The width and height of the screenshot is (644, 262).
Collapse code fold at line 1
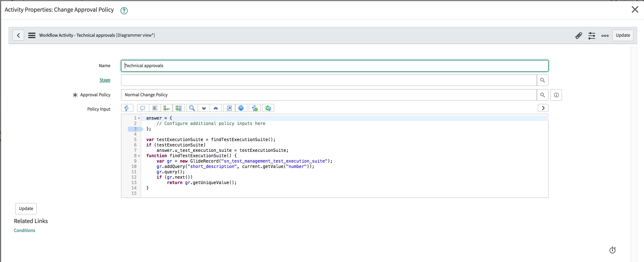(x=139, y=118)
